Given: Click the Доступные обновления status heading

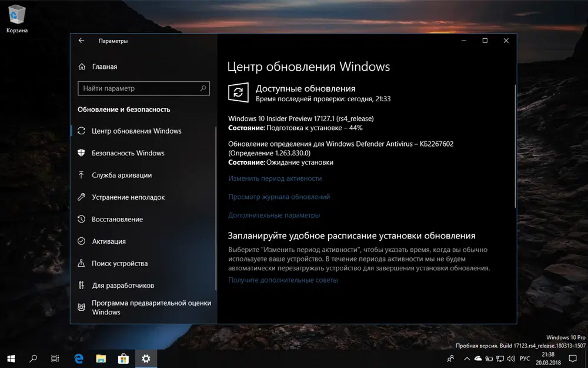Looking at the screenshot, I should coord(305,89).
